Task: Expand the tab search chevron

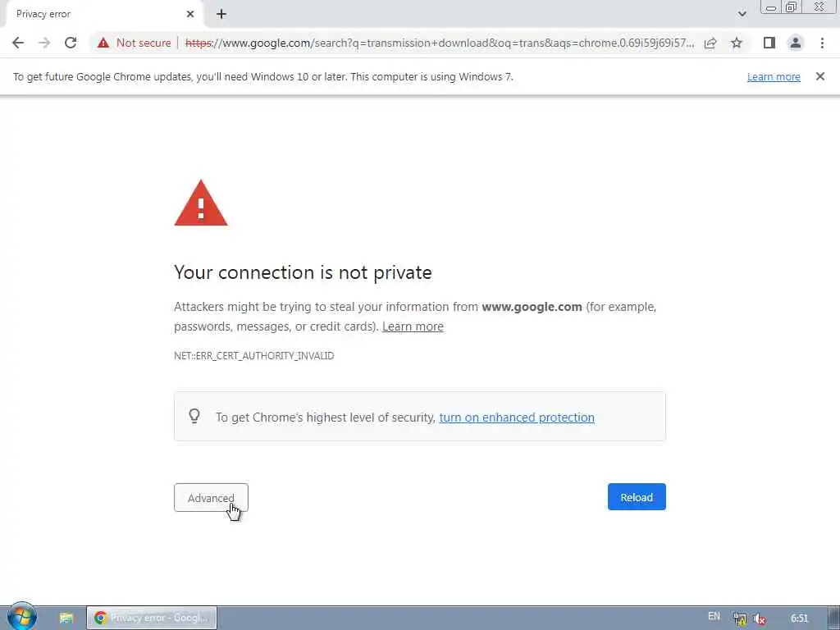Action: (742, 14)
